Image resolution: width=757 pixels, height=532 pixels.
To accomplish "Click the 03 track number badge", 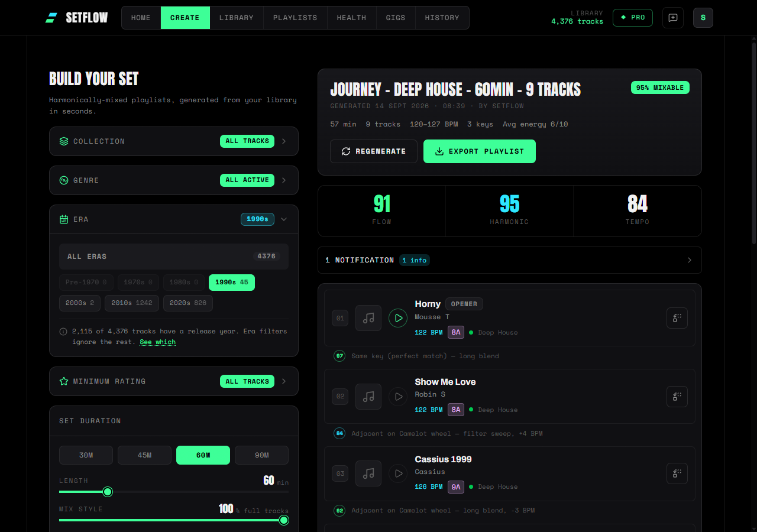I will (x=340, y=473).
